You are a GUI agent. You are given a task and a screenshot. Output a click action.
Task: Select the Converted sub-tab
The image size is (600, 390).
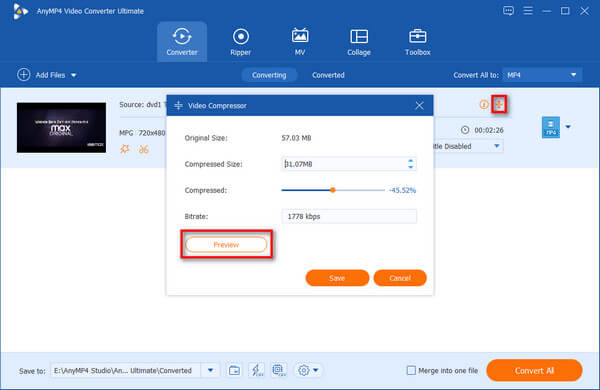328,75
